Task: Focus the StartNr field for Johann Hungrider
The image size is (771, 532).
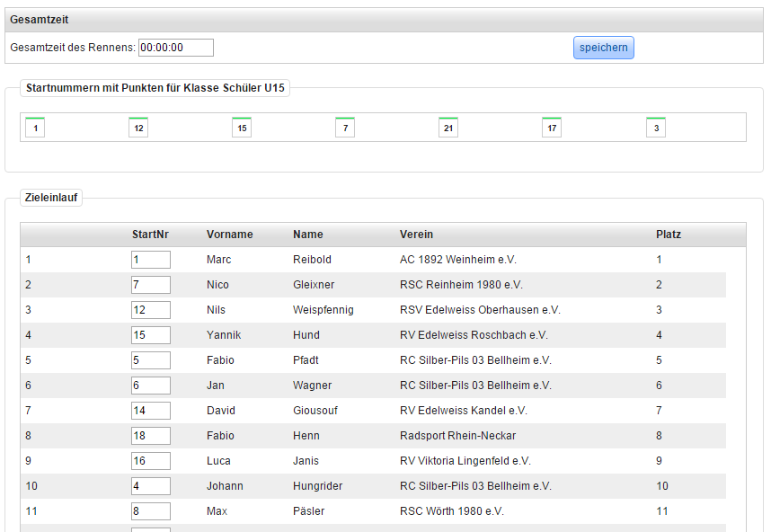Action: coord(150,486)
